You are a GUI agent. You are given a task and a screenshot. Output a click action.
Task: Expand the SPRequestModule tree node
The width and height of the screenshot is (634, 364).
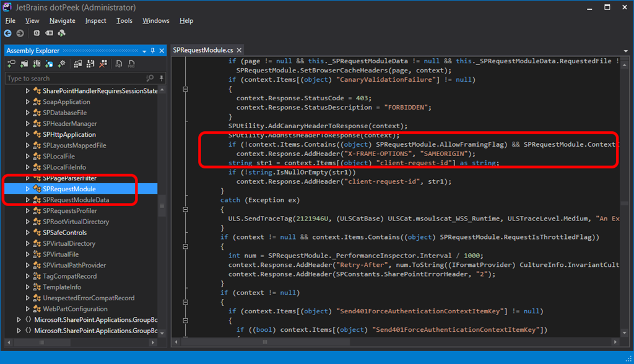point(27,189)
